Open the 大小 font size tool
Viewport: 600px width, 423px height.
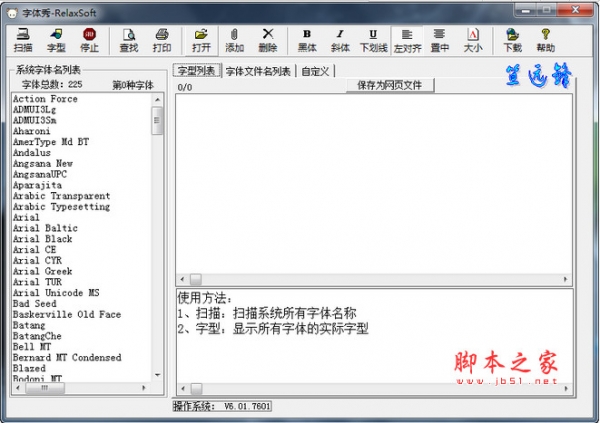473,40
